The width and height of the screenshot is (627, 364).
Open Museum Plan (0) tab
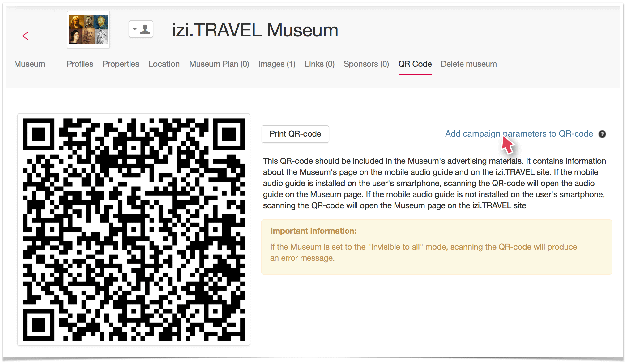pyautogui.click(x=219, y=64)
